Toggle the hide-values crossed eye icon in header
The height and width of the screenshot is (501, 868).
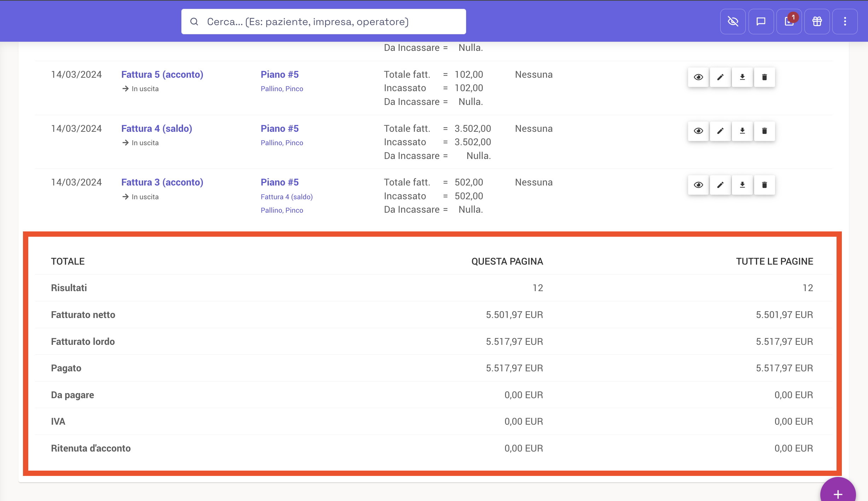click(x=733, y=22)
